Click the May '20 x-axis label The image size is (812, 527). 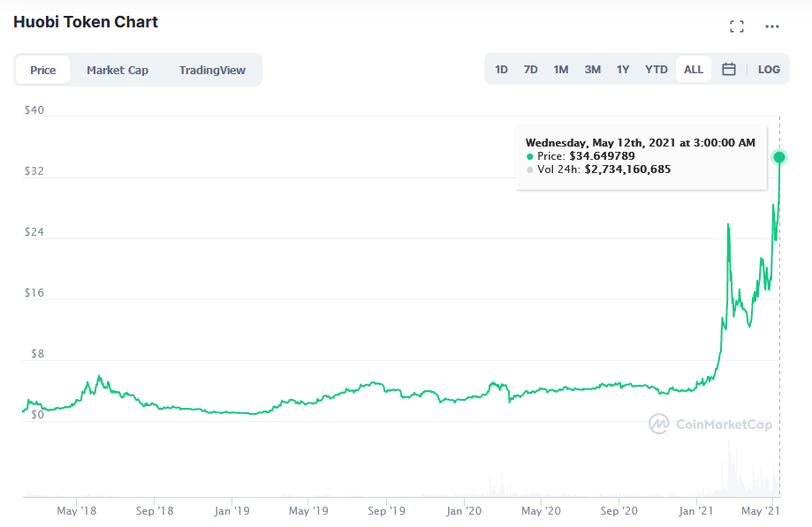(x=541, y=511)
